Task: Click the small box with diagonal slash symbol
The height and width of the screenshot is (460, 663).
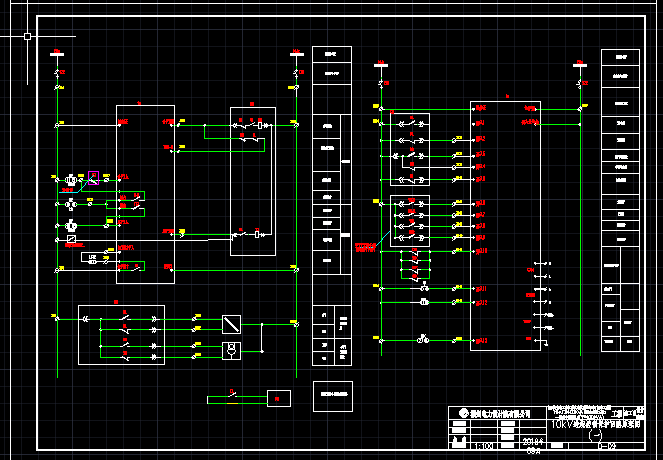Action: 72,240
